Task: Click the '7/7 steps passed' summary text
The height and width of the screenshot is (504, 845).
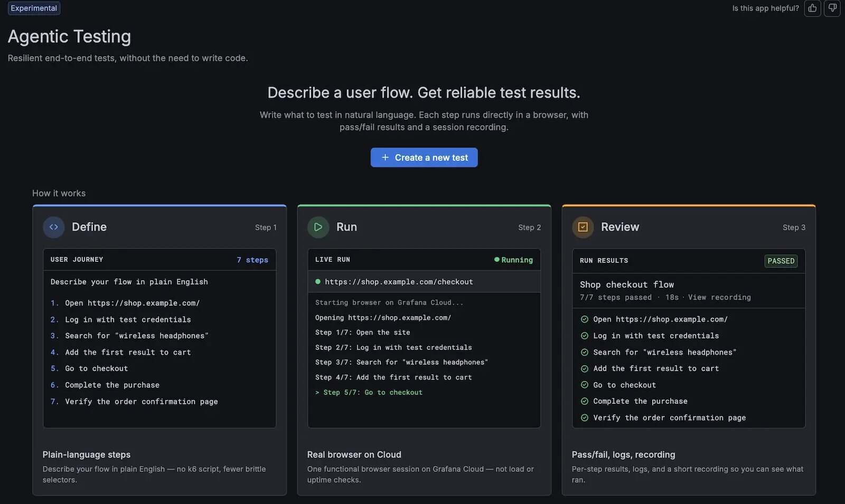Action: (x=616, y=297)
